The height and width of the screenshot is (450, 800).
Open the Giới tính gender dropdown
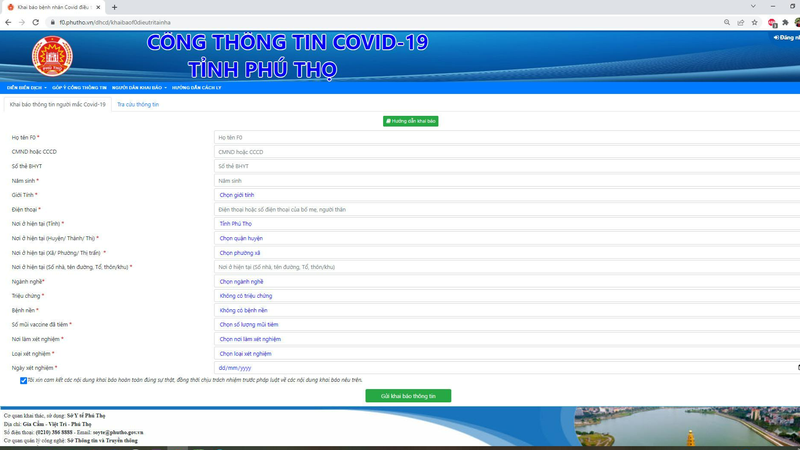tap(506, 195)
